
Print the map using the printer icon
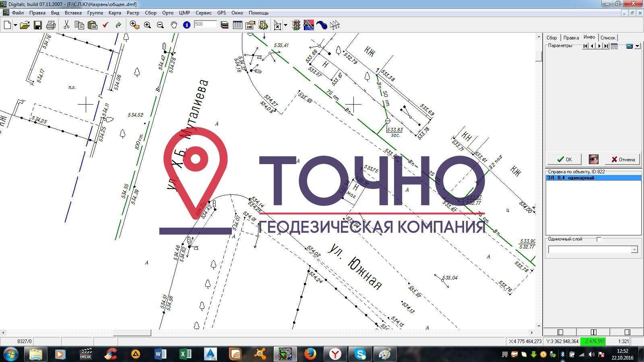click(51, 25)
